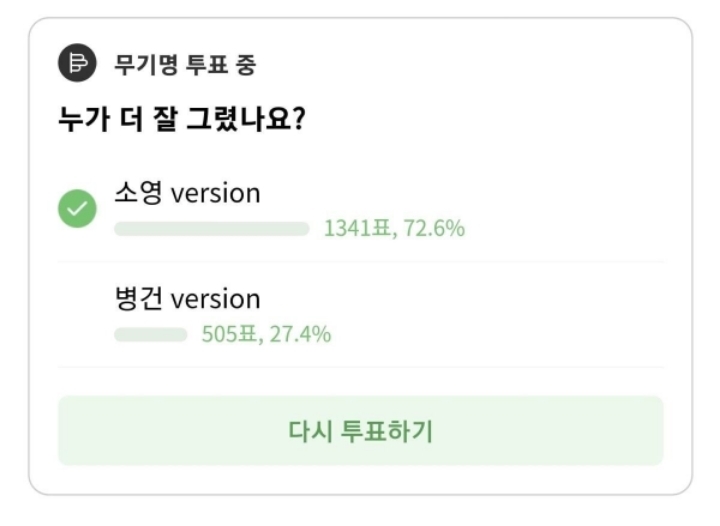Viewport: 720px width, 526px height.
Task: Click the divider line between the two options
Action: [360, 262]
